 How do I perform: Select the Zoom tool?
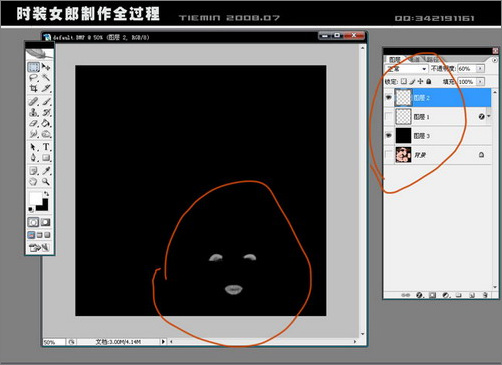pos(46,182)
